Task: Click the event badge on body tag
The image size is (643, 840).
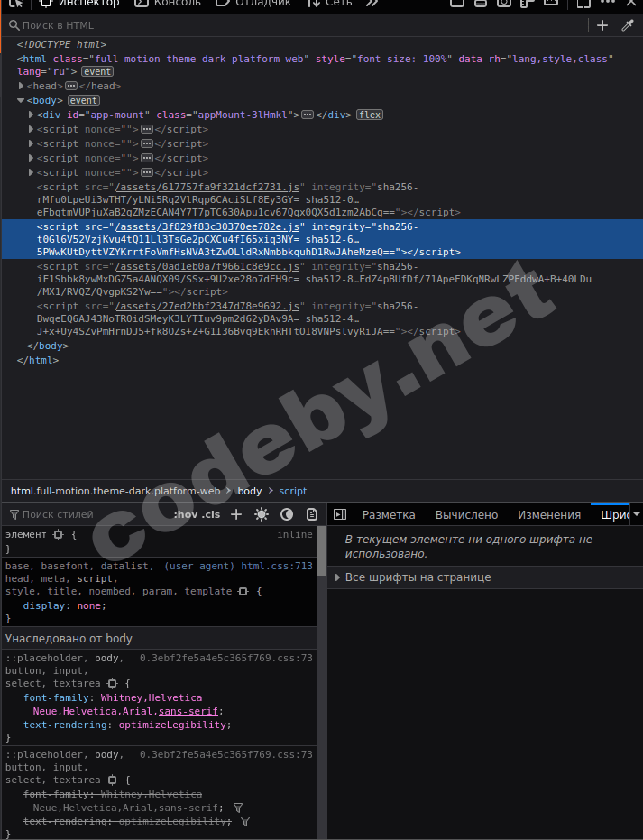Action: [84, 100]
